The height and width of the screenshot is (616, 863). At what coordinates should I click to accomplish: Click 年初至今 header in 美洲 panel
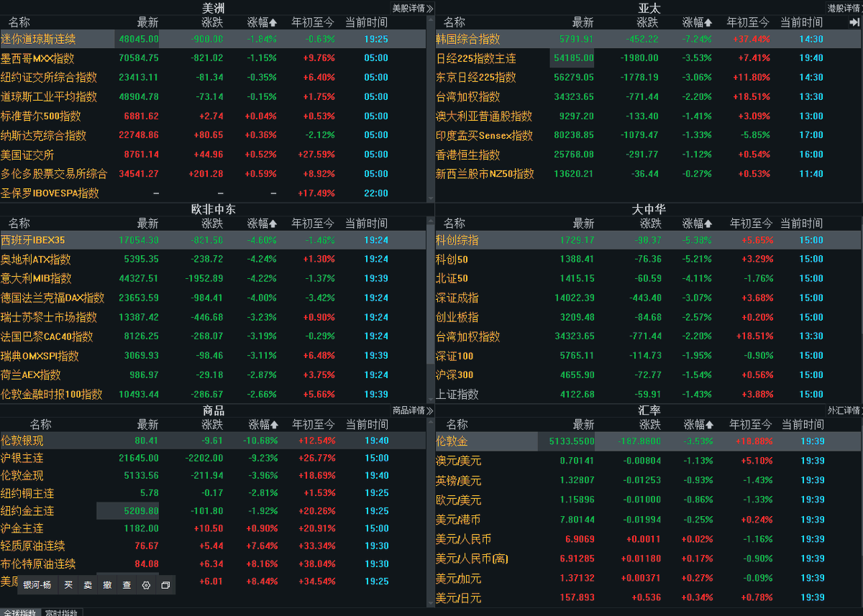click(x=313, y=22)
